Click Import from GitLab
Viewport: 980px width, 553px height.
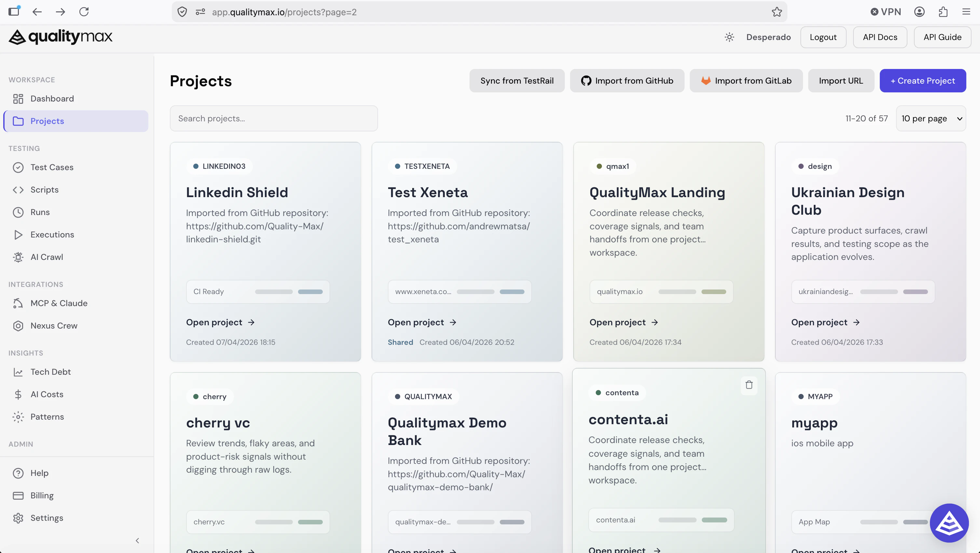point(746,81)
